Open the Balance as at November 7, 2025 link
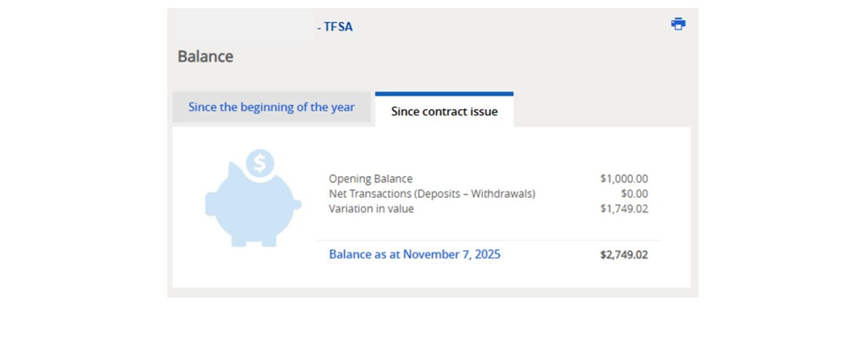This screenshot has height=338, width=868. pos(414,254)
